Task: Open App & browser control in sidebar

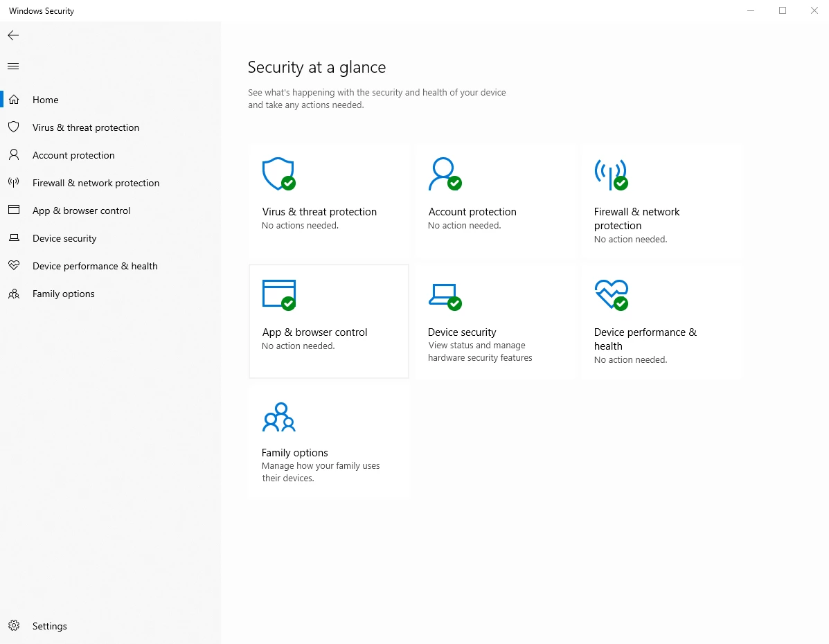Action: click(111, 211)
